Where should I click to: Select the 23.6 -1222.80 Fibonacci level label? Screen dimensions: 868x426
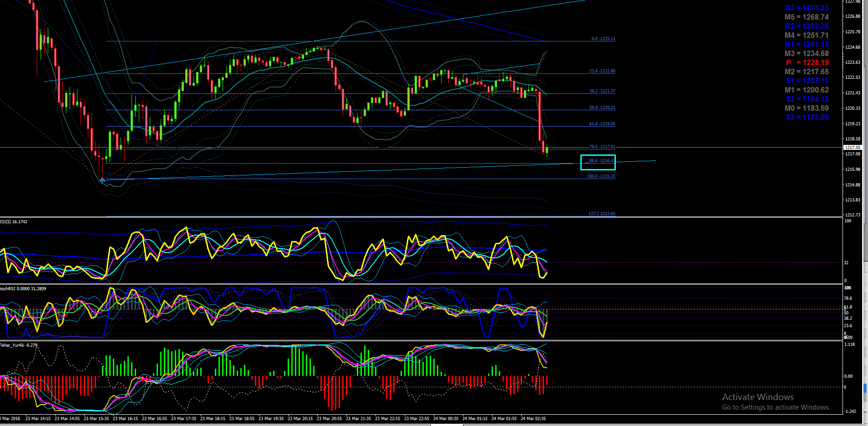(602, 71)
